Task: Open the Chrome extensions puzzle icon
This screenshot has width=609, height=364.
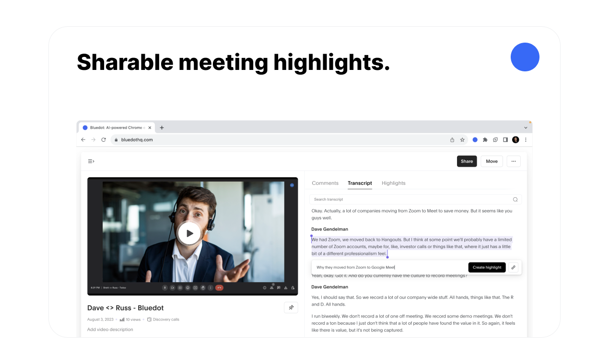Action: (x=485, y=140)
